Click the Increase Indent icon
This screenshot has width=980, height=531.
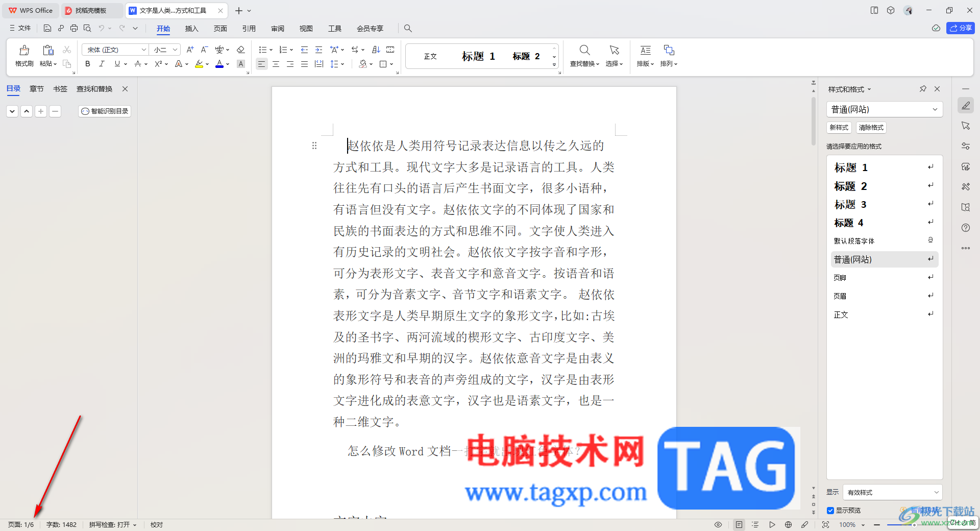(319, 50)
